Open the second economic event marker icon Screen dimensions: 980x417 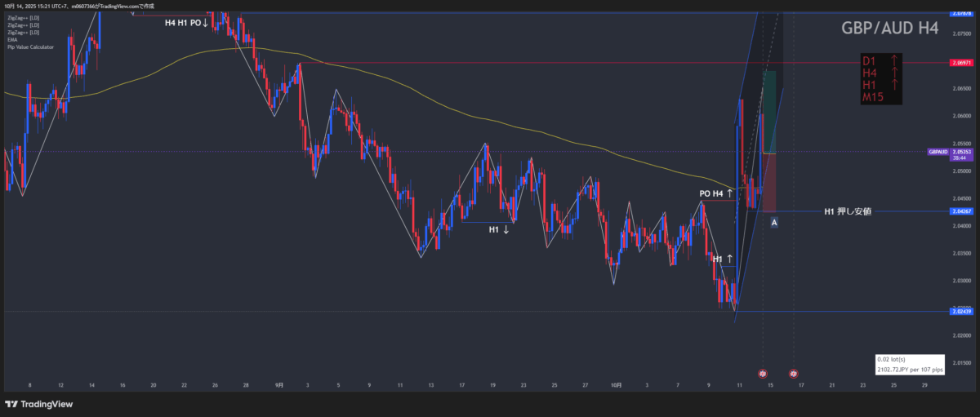click(x=793, y=373)
